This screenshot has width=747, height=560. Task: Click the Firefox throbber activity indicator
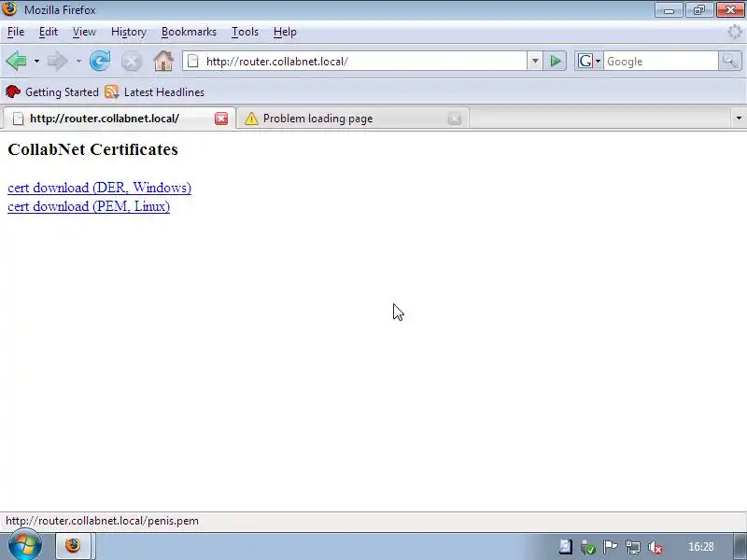click(x=735, y=32)
